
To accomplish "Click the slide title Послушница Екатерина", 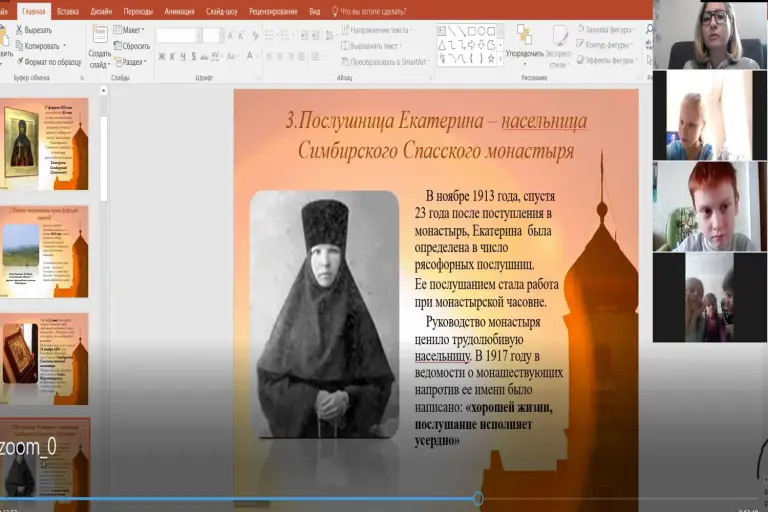I will click(436, 135).
